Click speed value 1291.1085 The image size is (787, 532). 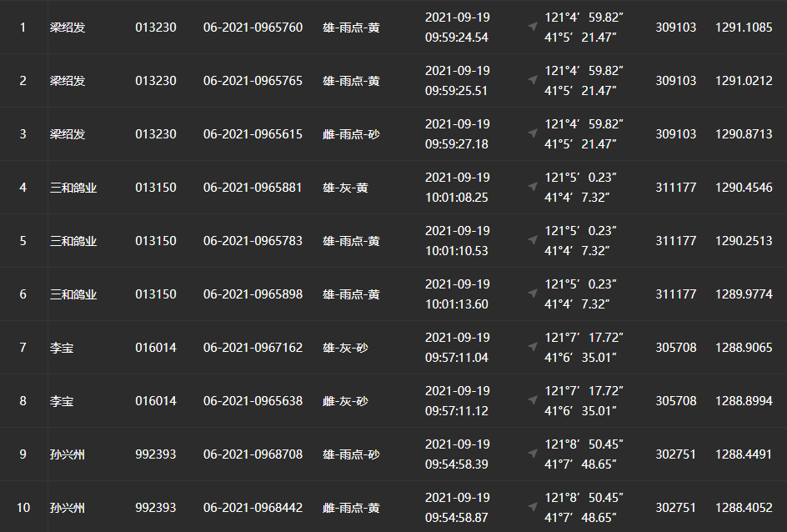(744, 28)
